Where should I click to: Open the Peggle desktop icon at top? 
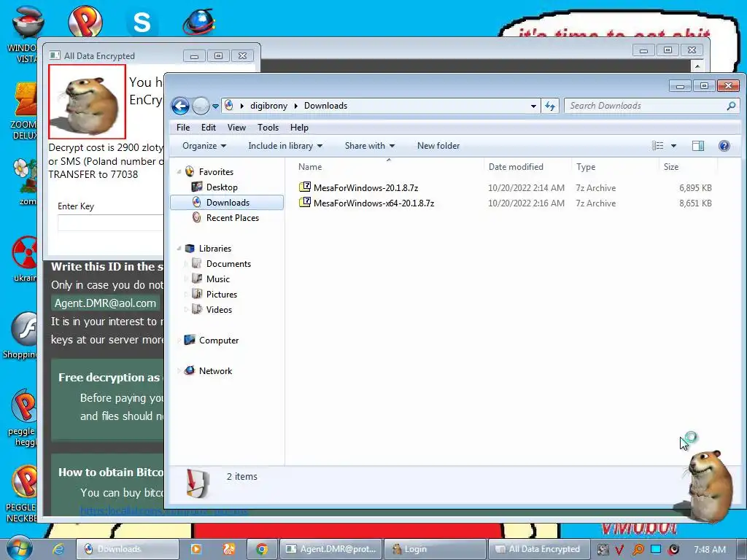coord(85,21)
